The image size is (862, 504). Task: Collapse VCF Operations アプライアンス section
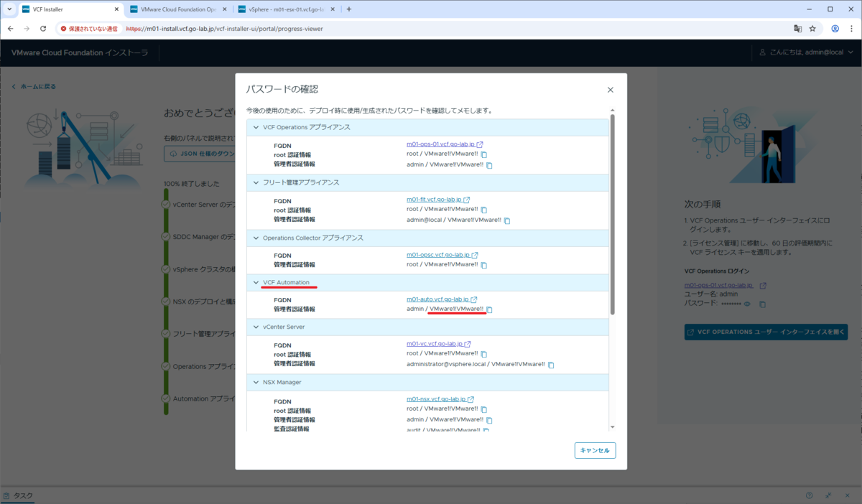tap(256, 127)
